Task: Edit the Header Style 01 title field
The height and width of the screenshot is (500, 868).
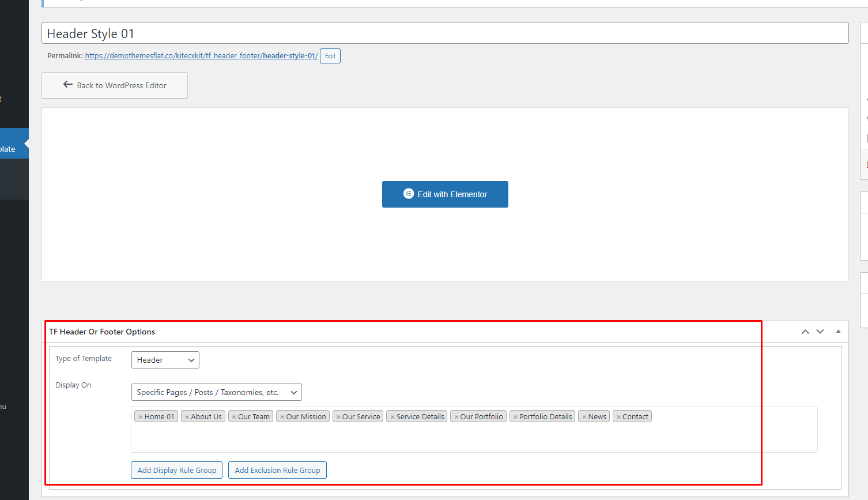Action: coord(445,33)
